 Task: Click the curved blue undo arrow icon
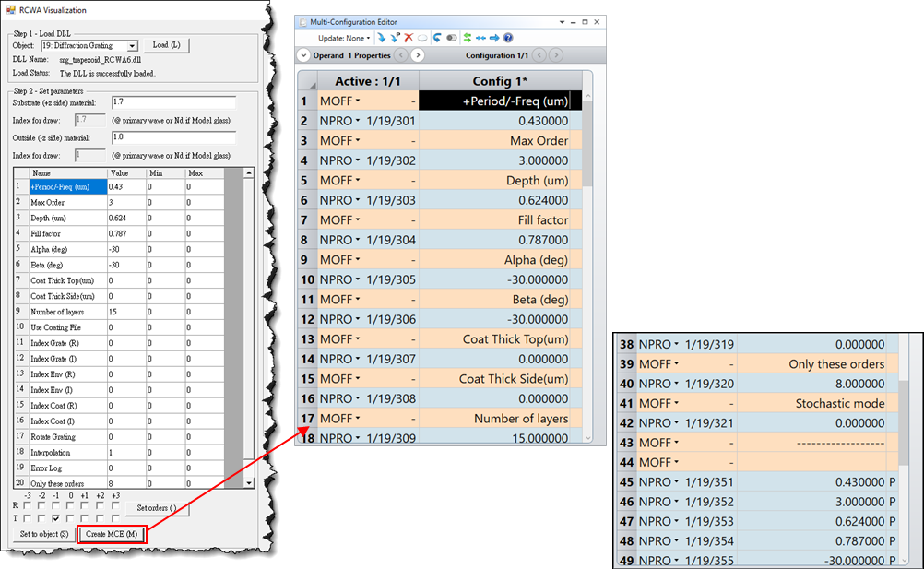(436, 38)
